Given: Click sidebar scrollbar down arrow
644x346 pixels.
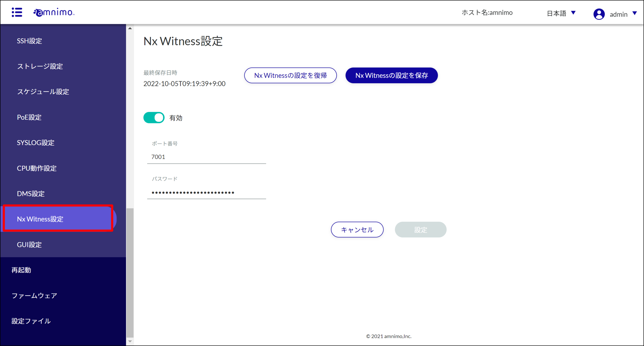Looking at the screenshot, I should 130,341.
